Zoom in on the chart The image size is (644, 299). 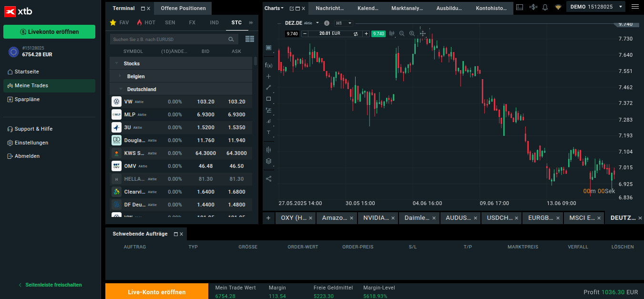[x=412, y=33]
